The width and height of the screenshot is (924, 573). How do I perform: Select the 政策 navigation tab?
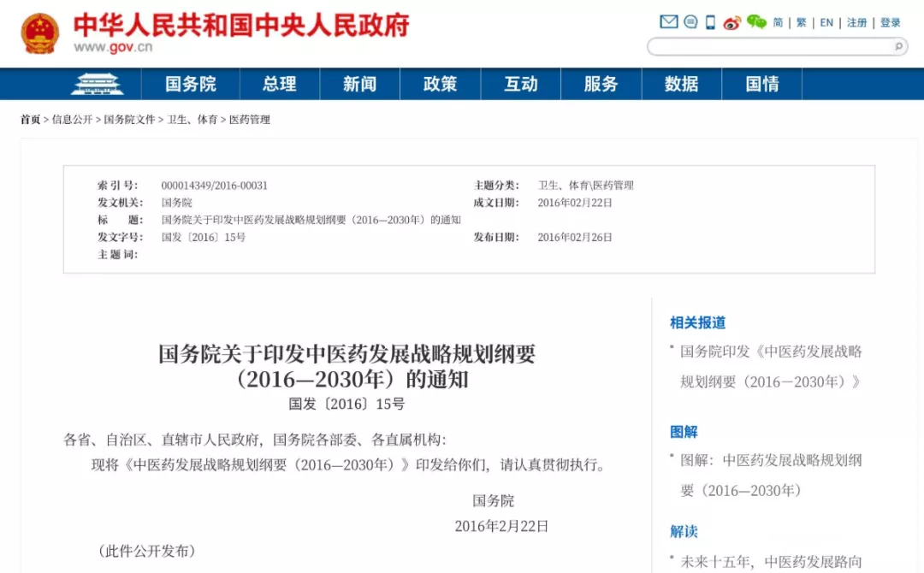(441, 84)
